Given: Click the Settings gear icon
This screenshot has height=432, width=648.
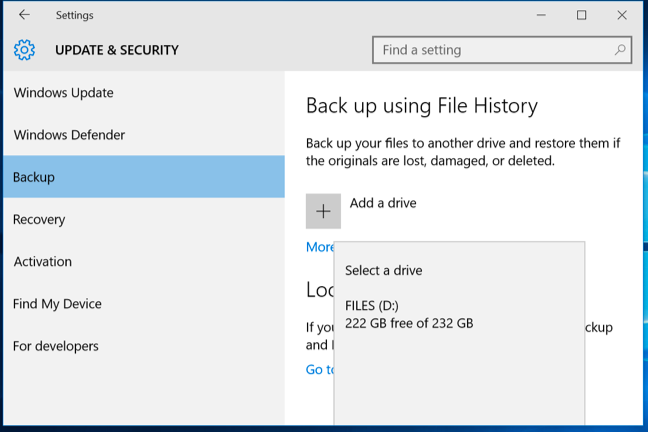Looking at the screenshot, I should click(x=25, y=50).
